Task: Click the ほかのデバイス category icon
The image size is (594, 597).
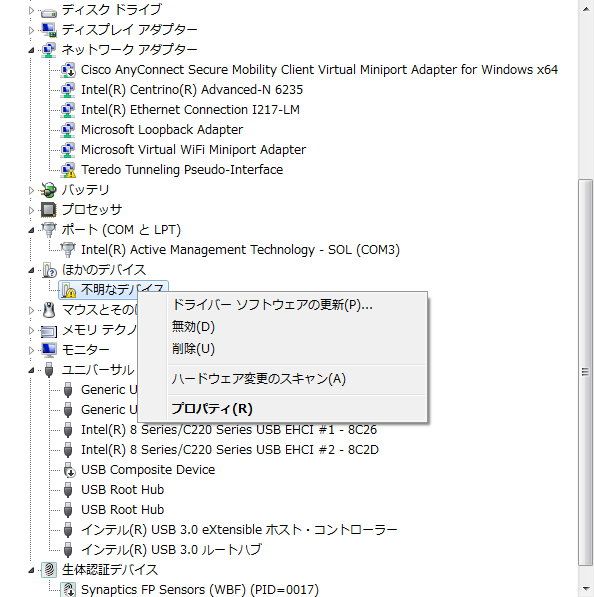Action: point(49,270)
